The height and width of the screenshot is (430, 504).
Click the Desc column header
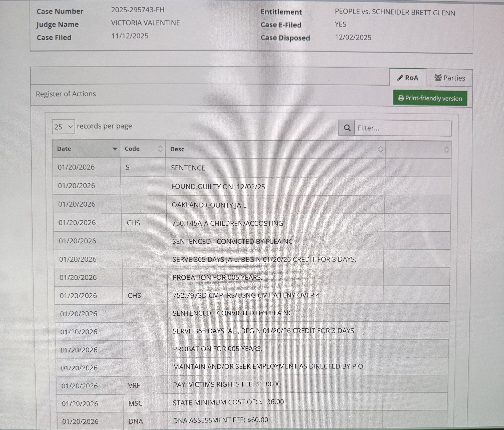point(177,149)
